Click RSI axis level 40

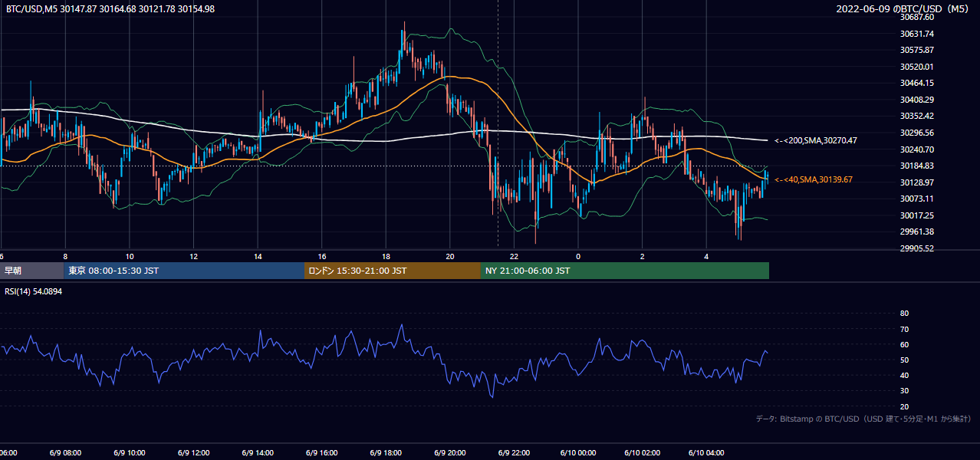pyautogui.click(x=904, y=375)
